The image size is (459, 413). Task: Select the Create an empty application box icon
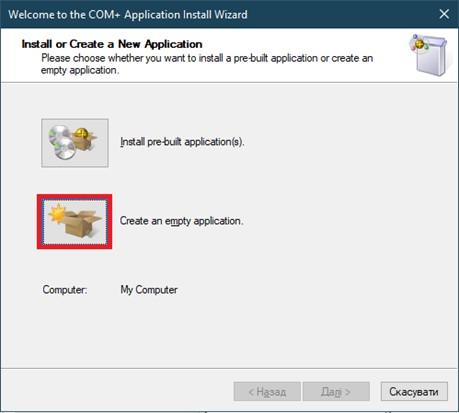pyautogui.click(x=75, y=222)
